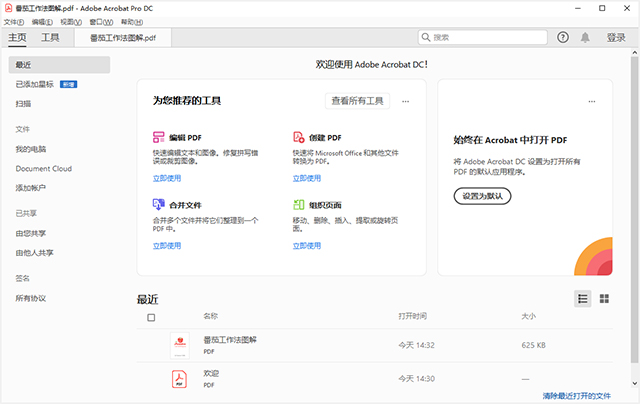Image resolution: width=640 pixels, height=404 pixels.
Task: Switch to list view icon
Action: 582,299
